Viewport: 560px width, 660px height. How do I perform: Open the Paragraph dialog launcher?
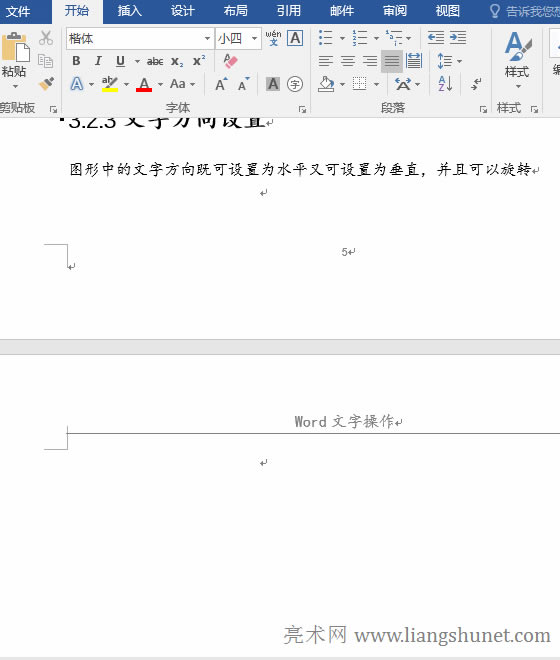pyautogui.click(x=483, y=109)
